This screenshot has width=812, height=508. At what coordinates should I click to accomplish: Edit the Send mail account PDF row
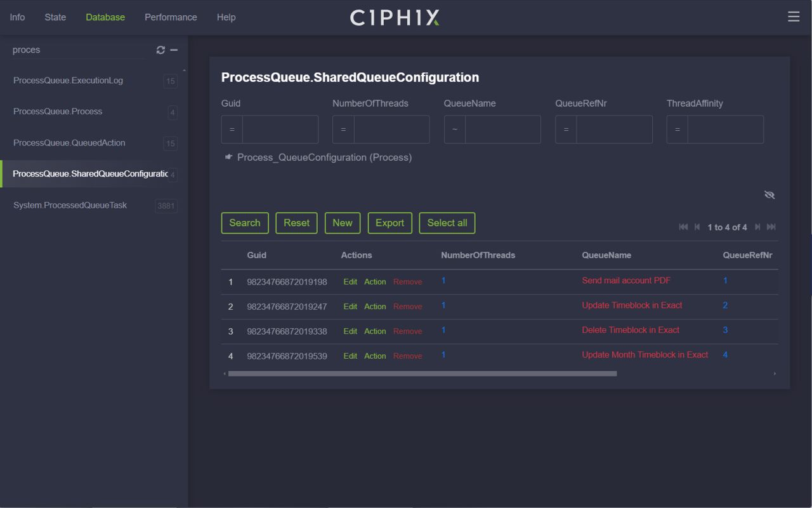pos(350,281)
